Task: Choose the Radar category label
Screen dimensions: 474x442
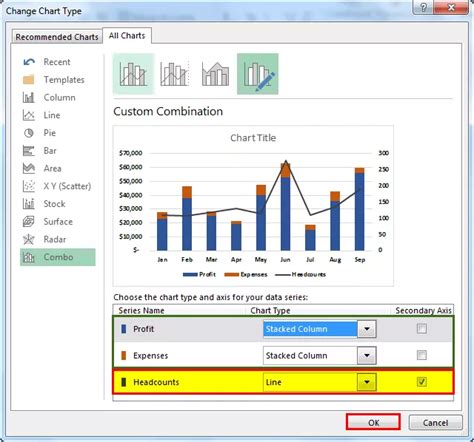Action: pos(55,239)
